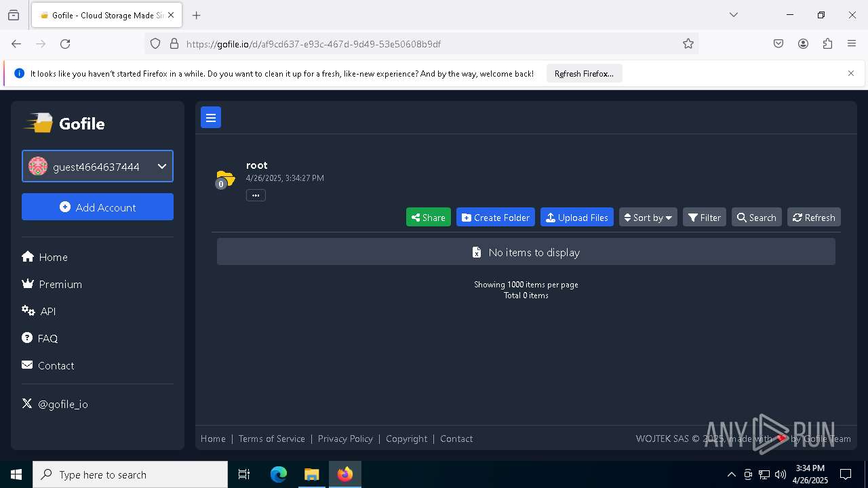Show hidden system tray icons
Viewport: 868px width, 488px height.
click(731, 474)
